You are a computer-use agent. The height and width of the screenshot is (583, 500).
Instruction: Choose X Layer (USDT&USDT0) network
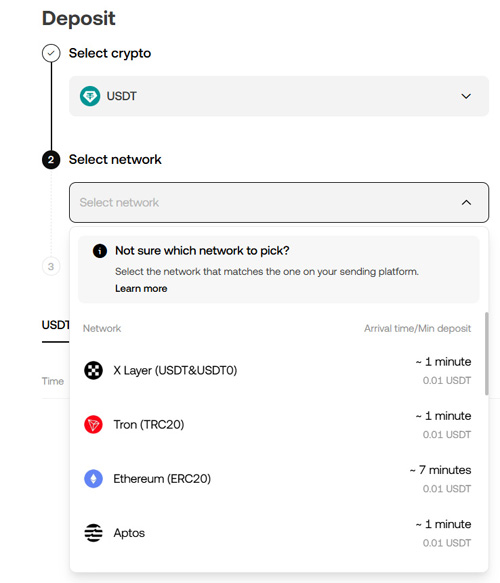point(278,371)
